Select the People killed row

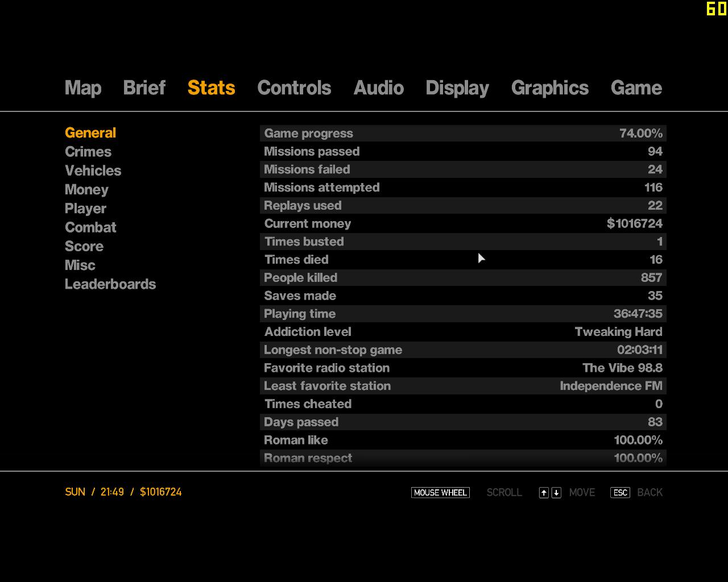point(463,277)
